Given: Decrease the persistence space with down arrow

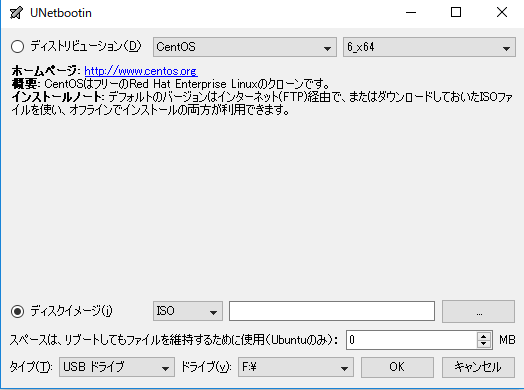Looking at the screenshot, I should [x=484, y=344].
